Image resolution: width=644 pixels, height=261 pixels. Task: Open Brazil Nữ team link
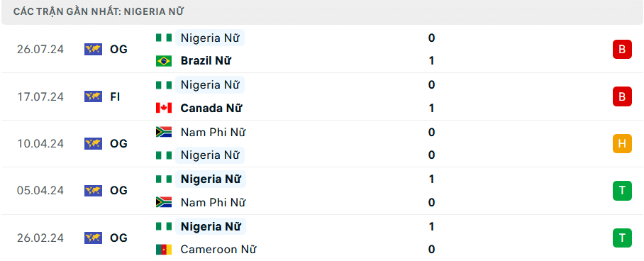tap(206, 61)
